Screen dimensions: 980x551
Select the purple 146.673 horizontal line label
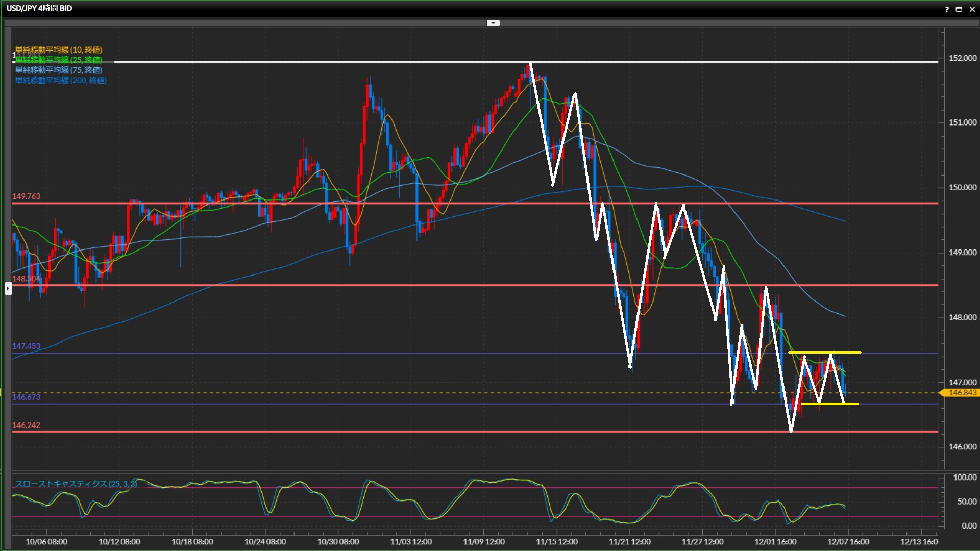pyautogui.click(x=26, y=397)
